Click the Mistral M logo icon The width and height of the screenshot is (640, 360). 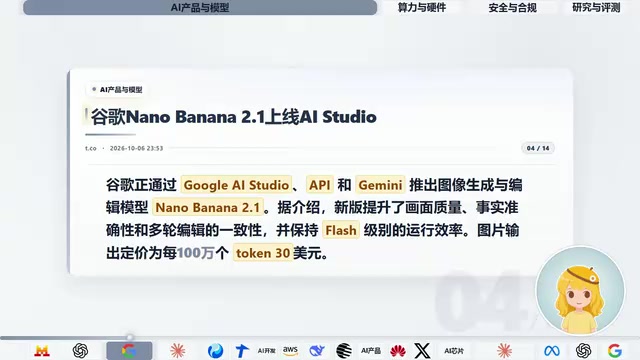coord(42,351)
